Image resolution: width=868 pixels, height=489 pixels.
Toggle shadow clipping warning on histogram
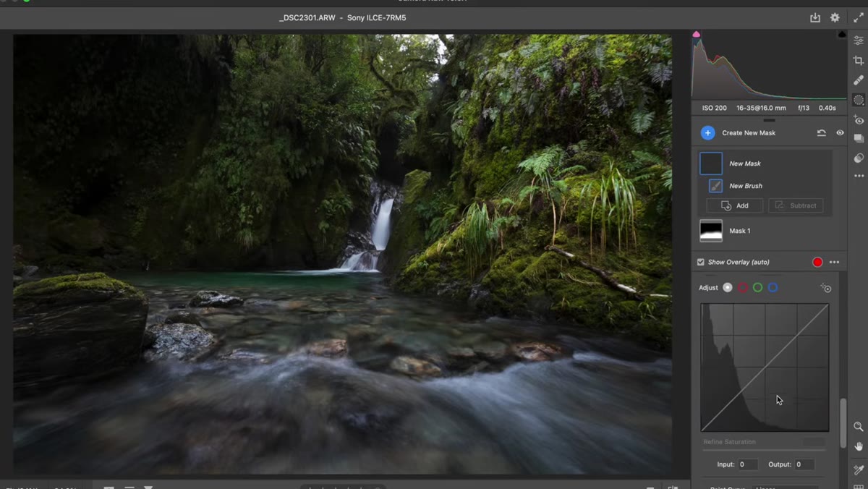tap(697, 34)
